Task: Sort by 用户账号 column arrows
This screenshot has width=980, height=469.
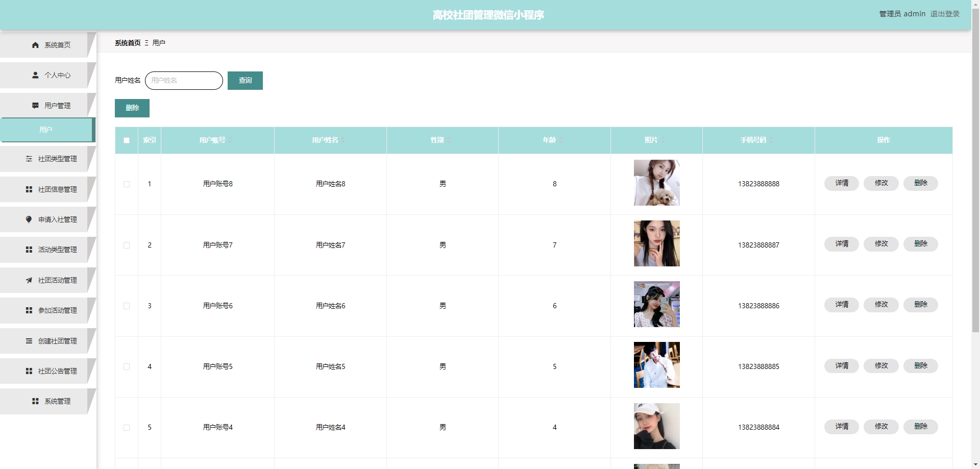Action: click(230, 140)
